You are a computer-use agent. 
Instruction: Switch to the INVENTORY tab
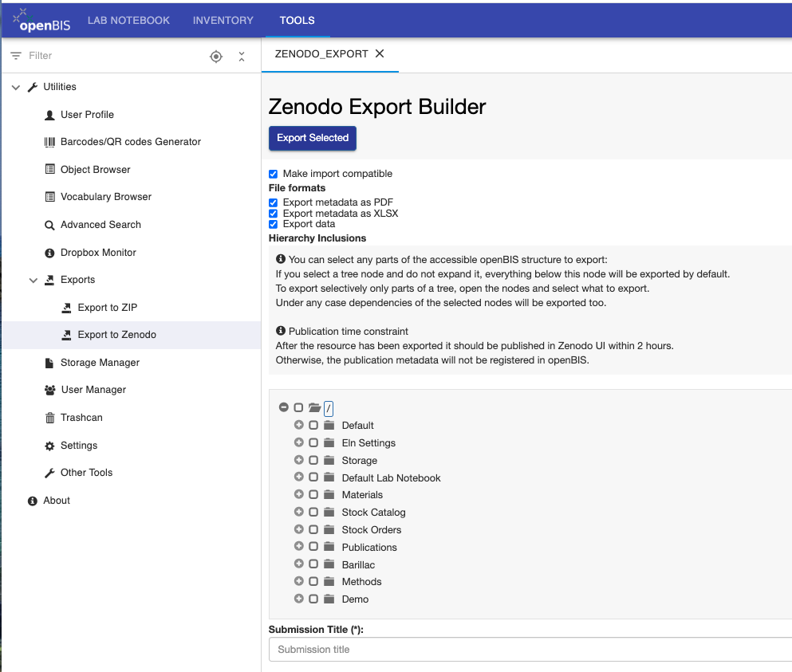click(x=223, y=20)
